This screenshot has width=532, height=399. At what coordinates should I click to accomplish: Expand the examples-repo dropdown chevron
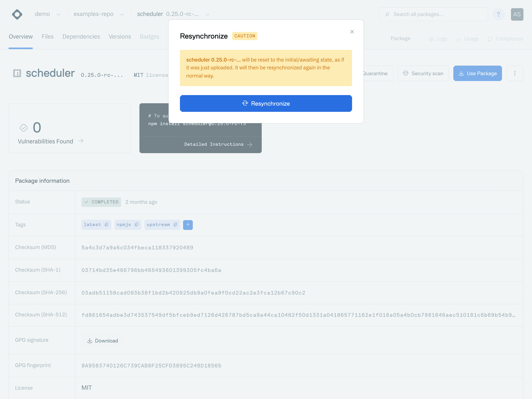[122, 14]
